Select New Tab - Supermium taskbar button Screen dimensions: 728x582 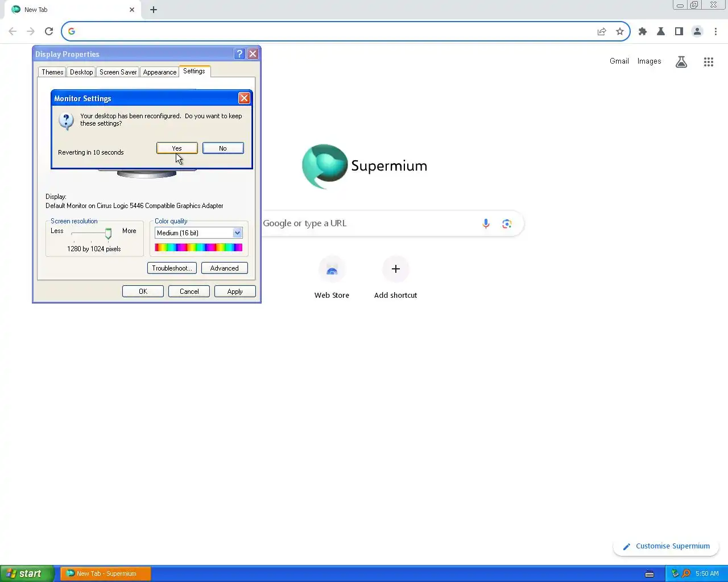(x=106, y=574)
